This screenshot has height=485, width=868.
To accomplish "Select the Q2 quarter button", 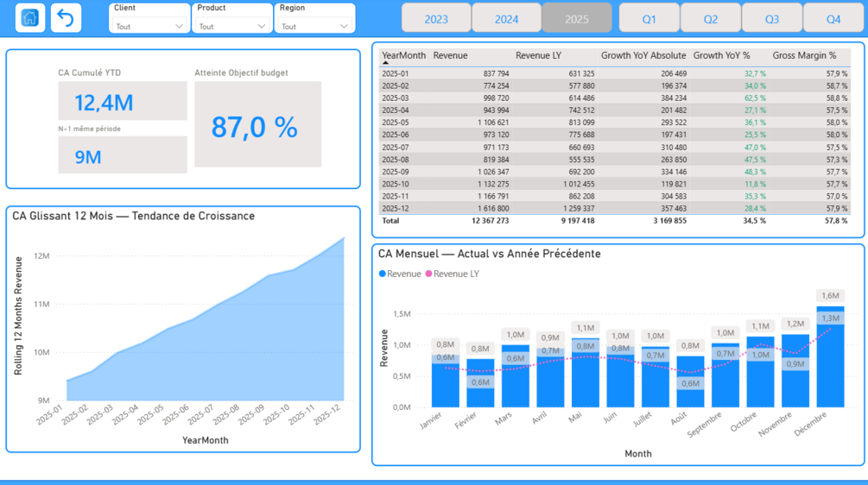I will click(711, 18).
